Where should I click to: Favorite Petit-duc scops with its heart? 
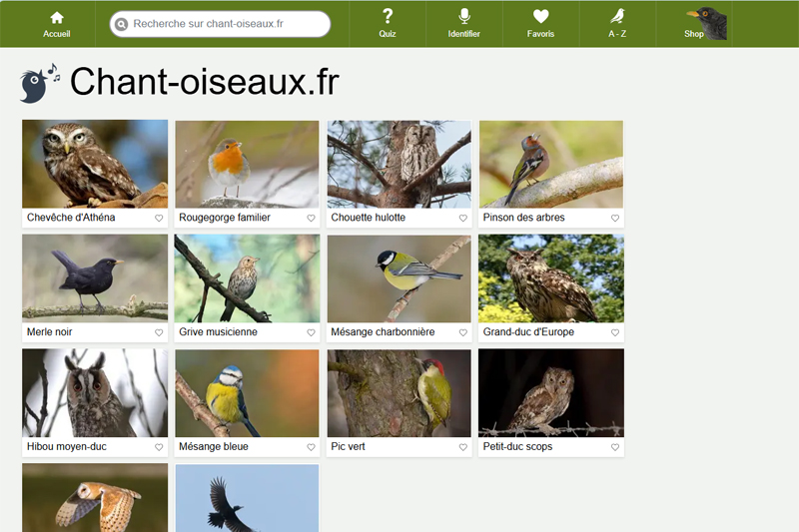[x=615, y=447]
